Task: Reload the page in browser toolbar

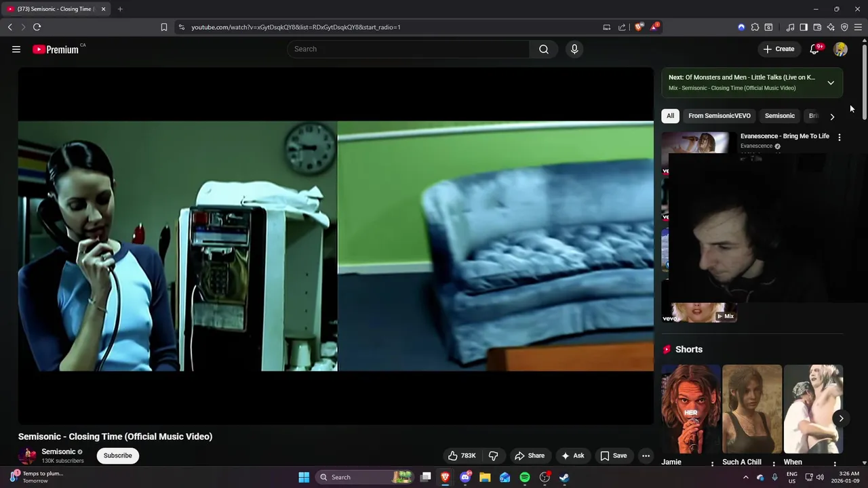Action: [x=37, y=27]
